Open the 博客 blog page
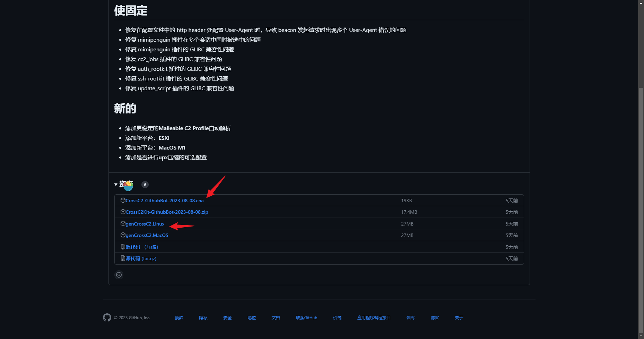Screen dimensions: 644x339 (x=434, y=317)
